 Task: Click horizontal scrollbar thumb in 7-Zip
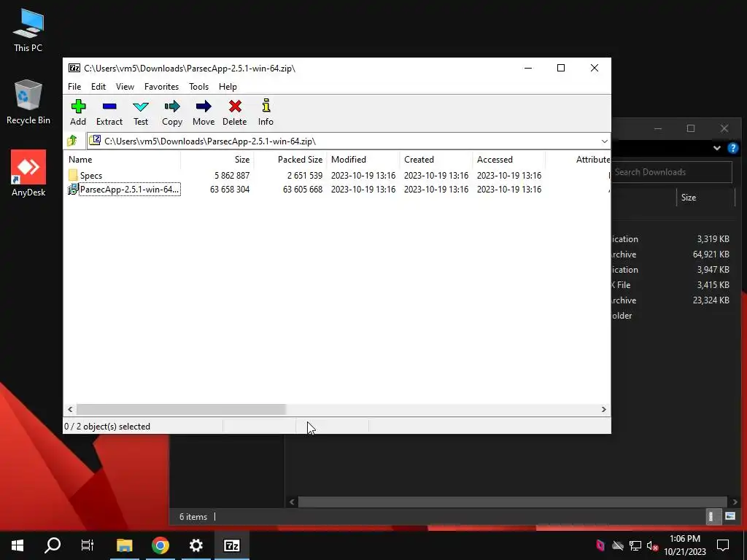tap(181, 410)
